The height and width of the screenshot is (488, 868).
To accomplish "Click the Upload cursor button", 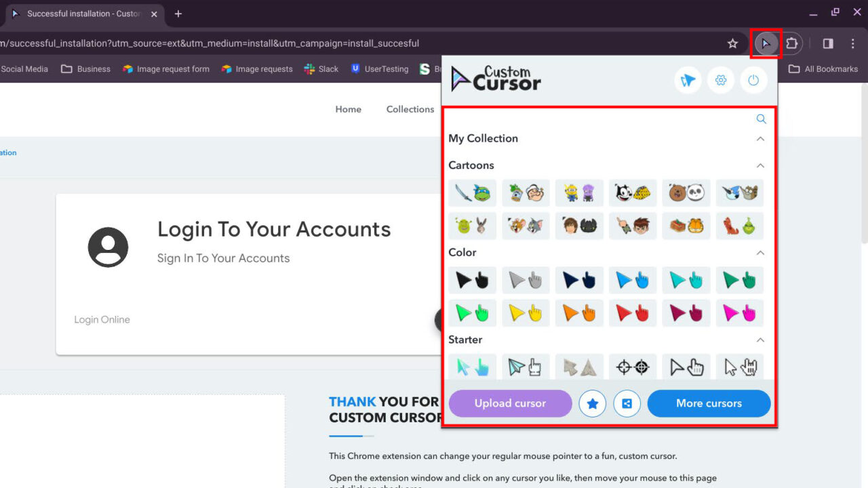I will point(510,403).
